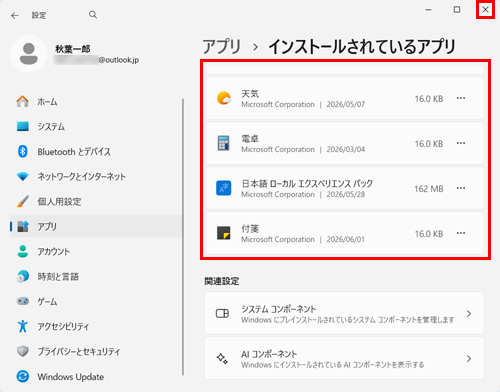Click 付箋 app name text
The width and height of the screenshot is (500, 392).
tap(250, 229)
